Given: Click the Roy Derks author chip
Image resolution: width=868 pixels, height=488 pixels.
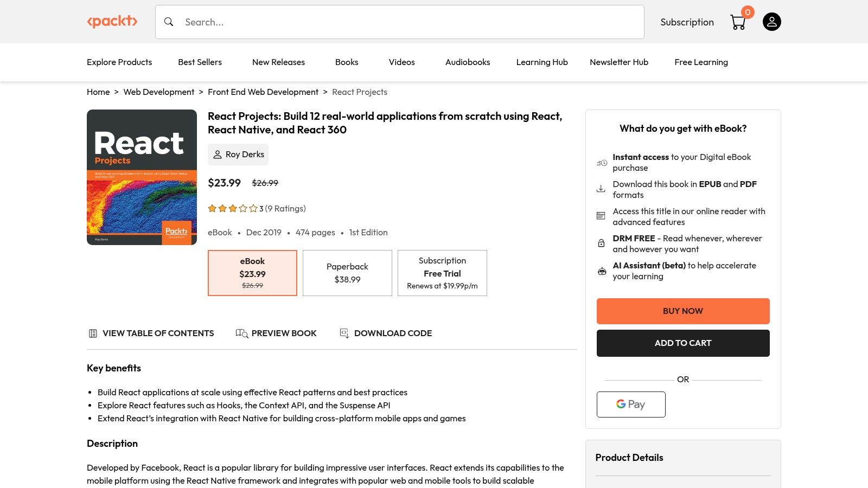Looking at the screenshot, I should click(238, 155).
